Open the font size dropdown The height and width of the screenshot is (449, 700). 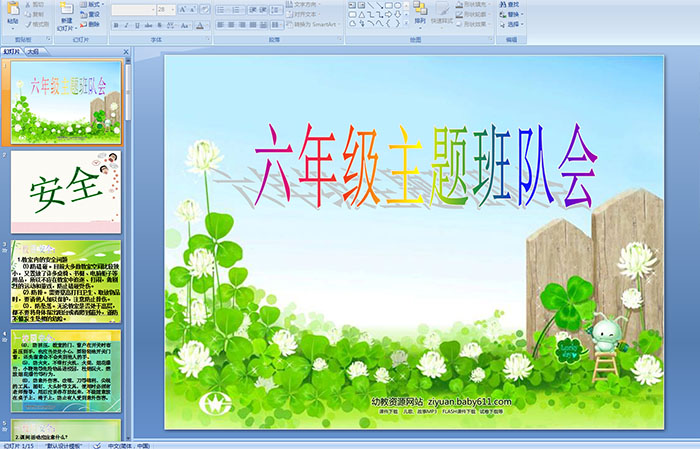pos(172,9)
